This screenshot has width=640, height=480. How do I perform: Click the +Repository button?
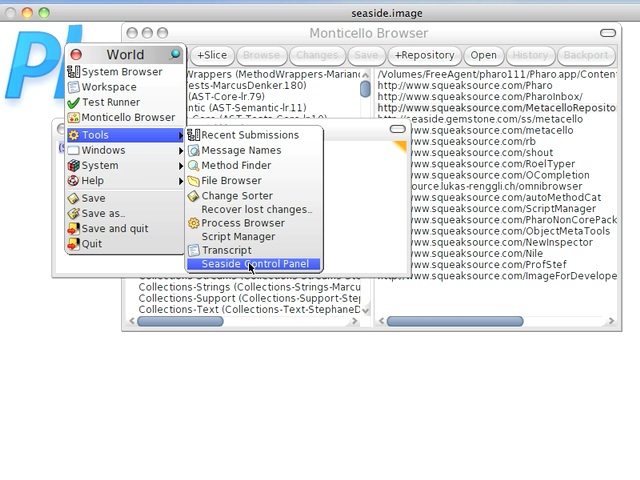424,55
